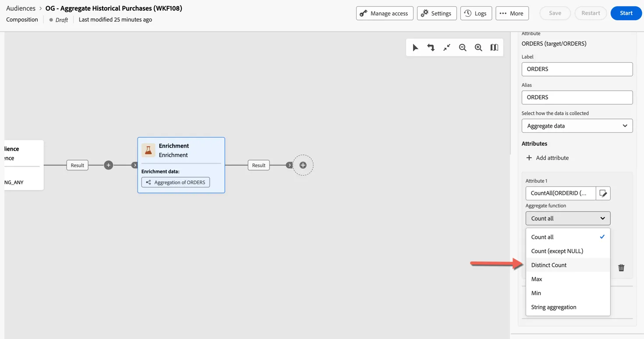Viewport: 644px width, 339px height.
Task: Choose Max aggregate function
Action: coord(568,279)
